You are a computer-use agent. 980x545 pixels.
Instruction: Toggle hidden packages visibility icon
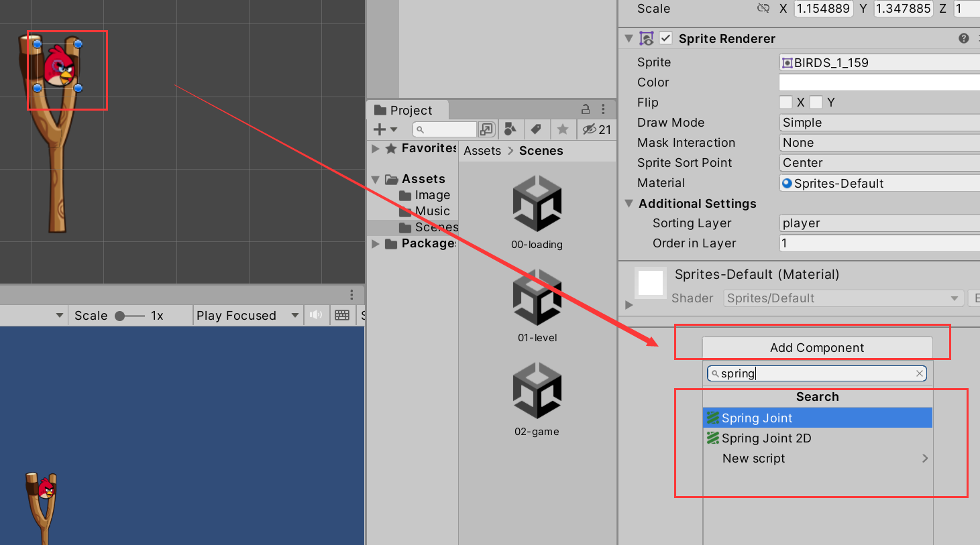596,129
